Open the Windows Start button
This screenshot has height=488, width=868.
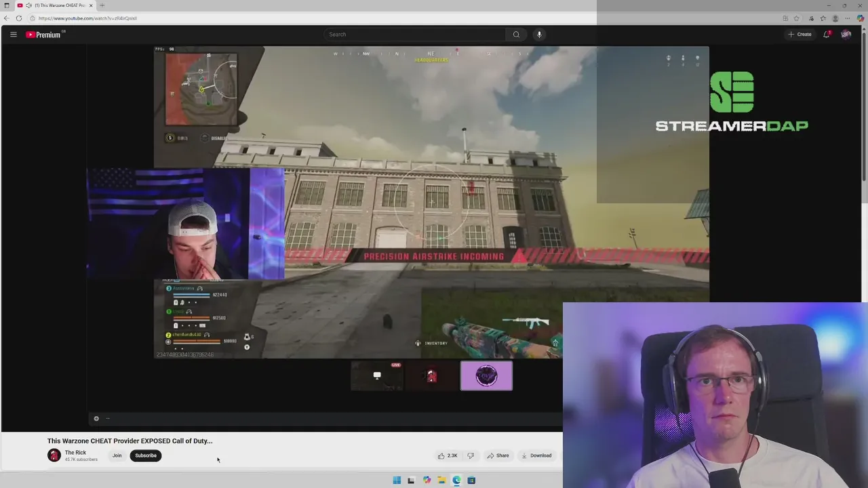tap(397, 480)
